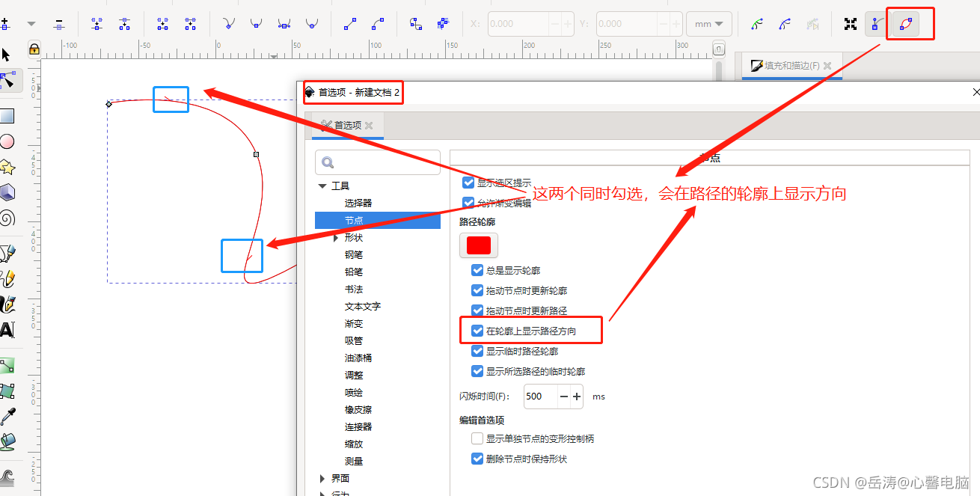This screenshot has width=980, height=496.
Task: Make selected nodes auto-smooth
Action: [x=311, y=24]
